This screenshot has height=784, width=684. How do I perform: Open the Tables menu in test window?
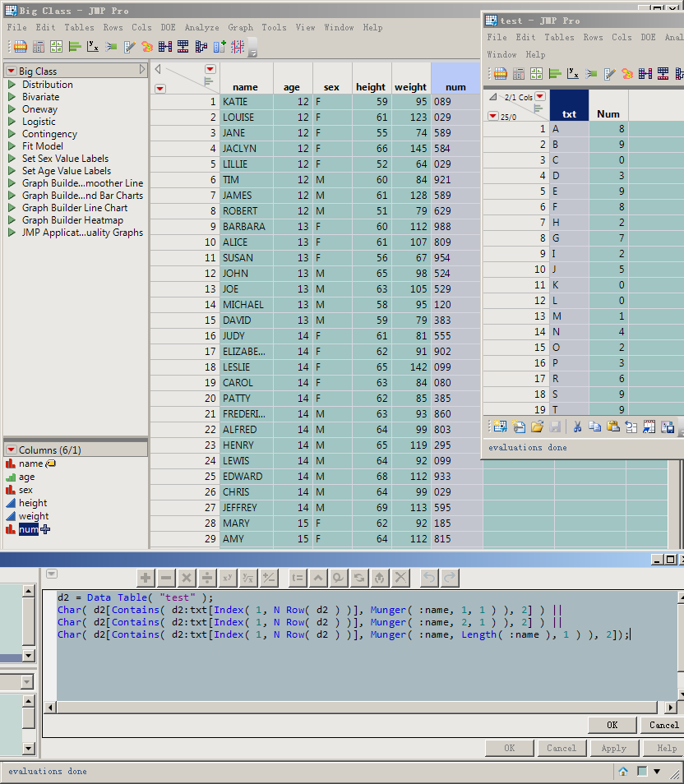click(x=559, y=37)
